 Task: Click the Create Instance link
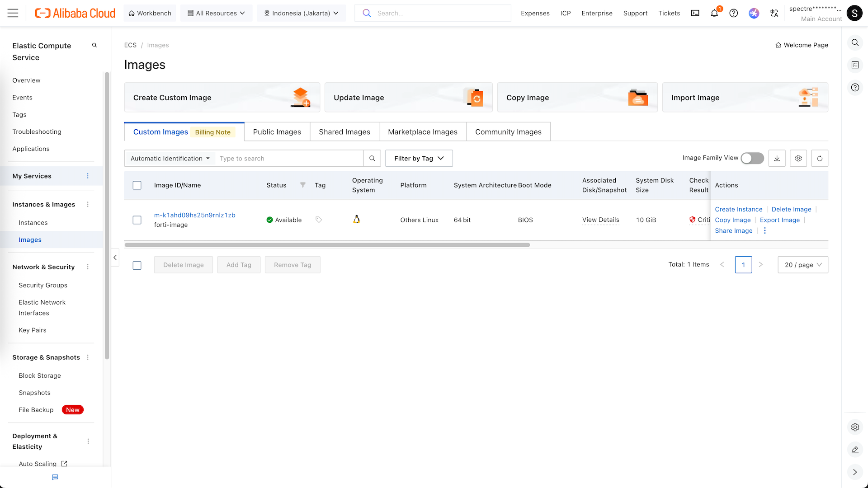pos(738,209)
